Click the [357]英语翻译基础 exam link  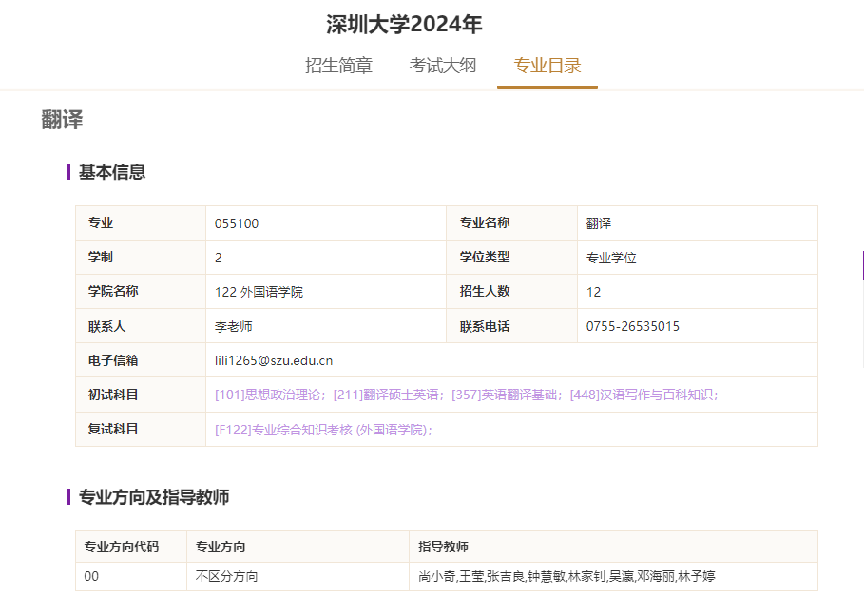point(507,395)
